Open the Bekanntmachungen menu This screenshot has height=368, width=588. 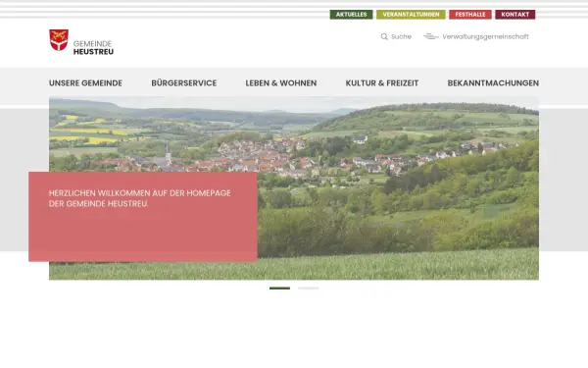pyautogui.click(x=493, y=83)
